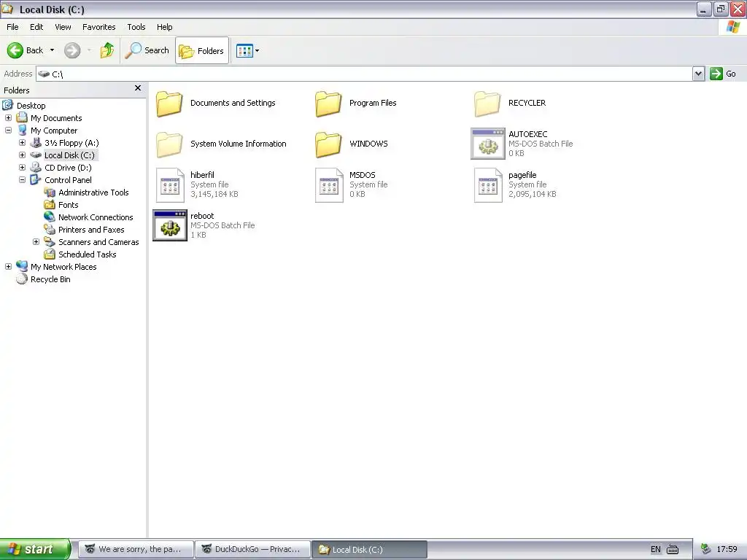747x560 pixels.
Task: Select My Computer in the tree
Action: tap(54, 131)
